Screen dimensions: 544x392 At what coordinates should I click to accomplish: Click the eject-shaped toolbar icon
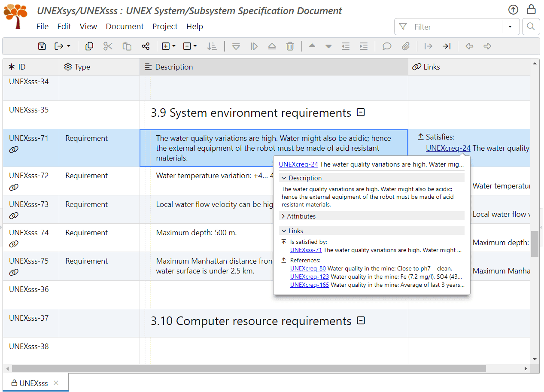(272, 46)
